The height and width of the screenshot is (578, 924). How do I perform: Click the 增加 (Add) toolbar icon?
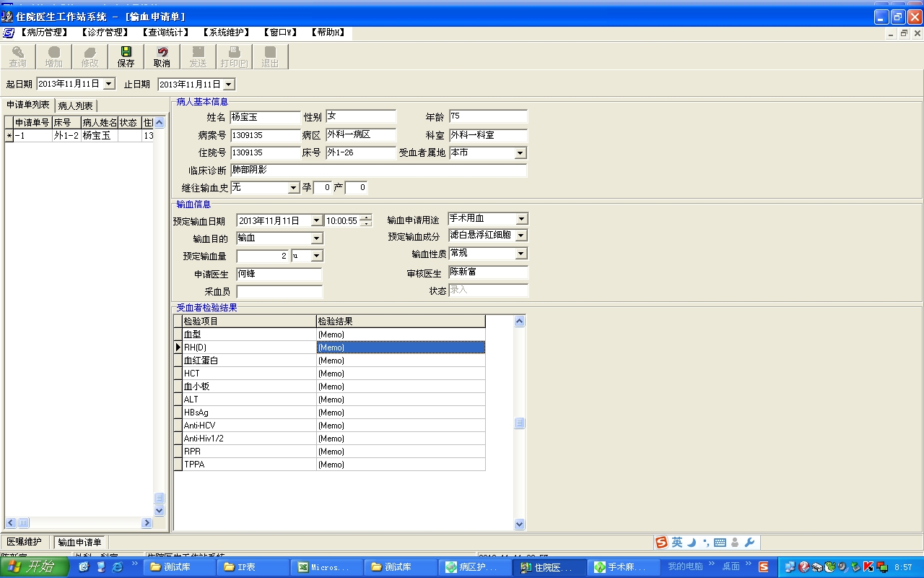(x=53, y=56)
